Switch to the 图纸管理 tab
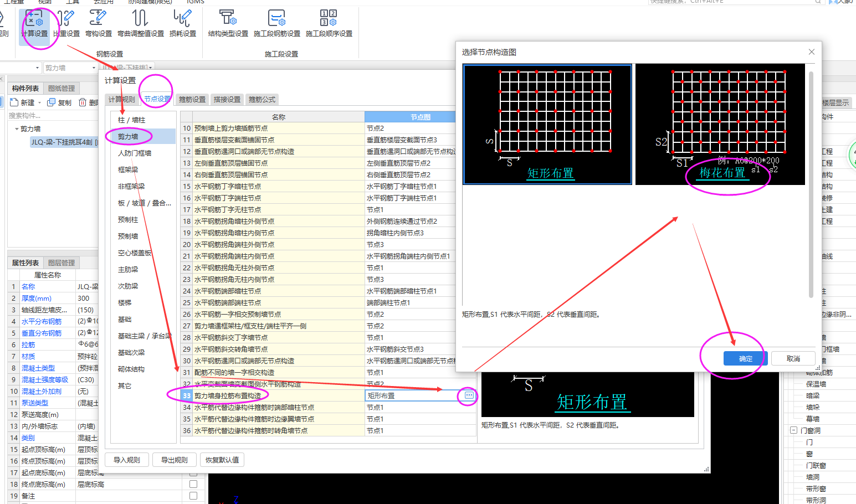The width and height of the screenshot is (856, 504). click(61, 88)
